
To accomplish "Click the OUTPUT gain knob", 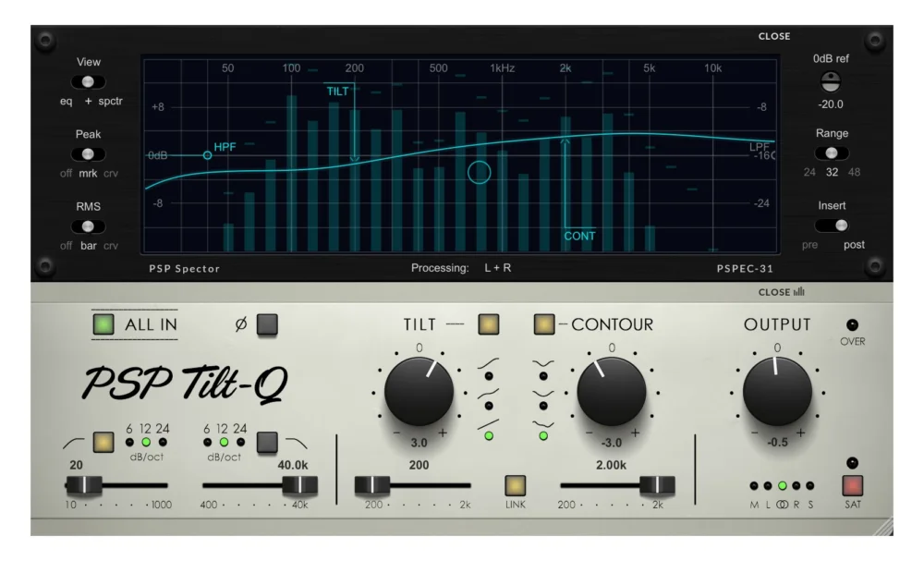I will pyautogui.click(x=777, y=391).
